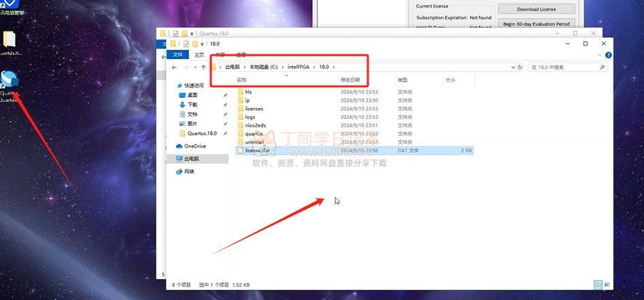Click 此电脑 in address bar

tap(233, 67)
